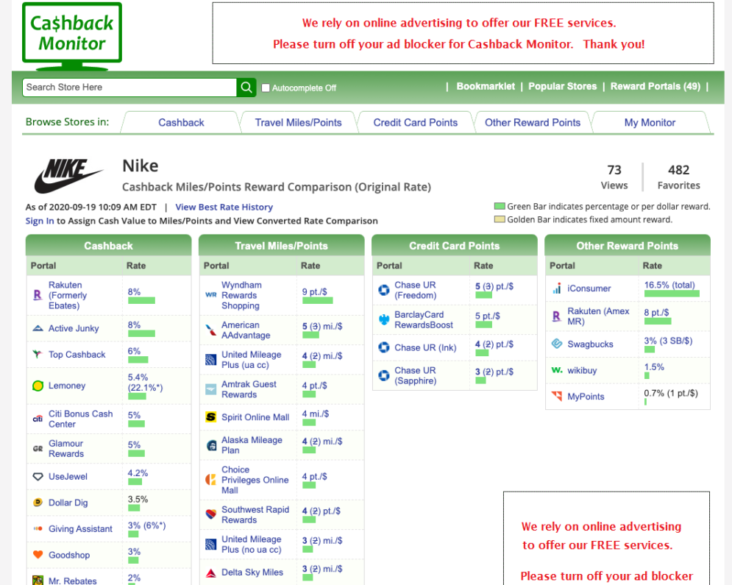732x585 pixels.
Task: Click the Amtrak Guest Rewards icon
Action: point(211,389)
